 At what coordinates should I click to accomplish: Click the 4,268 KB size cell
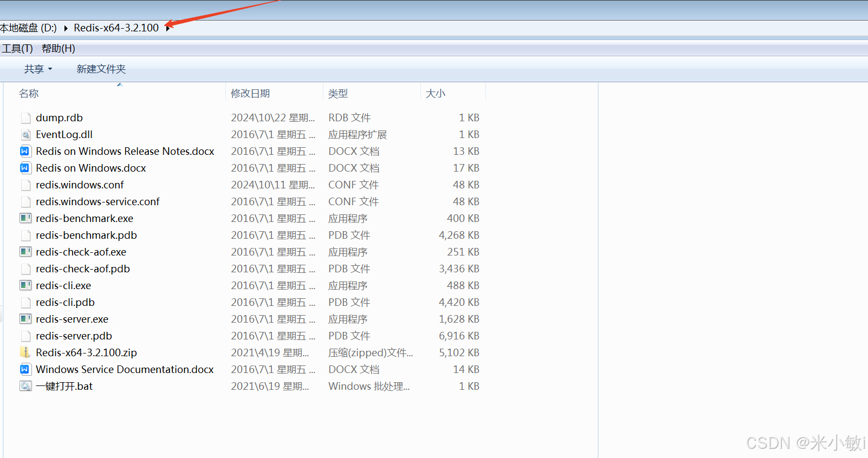coord(459,235)
